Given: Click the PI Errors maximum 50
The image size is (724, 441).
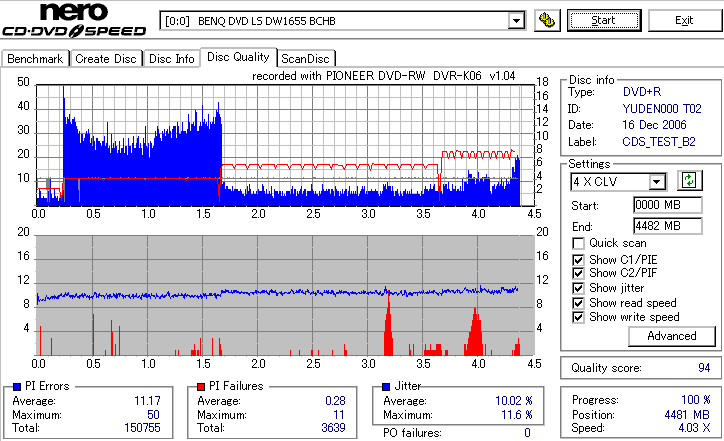Looking at the screenshot, I should point(153,415).
